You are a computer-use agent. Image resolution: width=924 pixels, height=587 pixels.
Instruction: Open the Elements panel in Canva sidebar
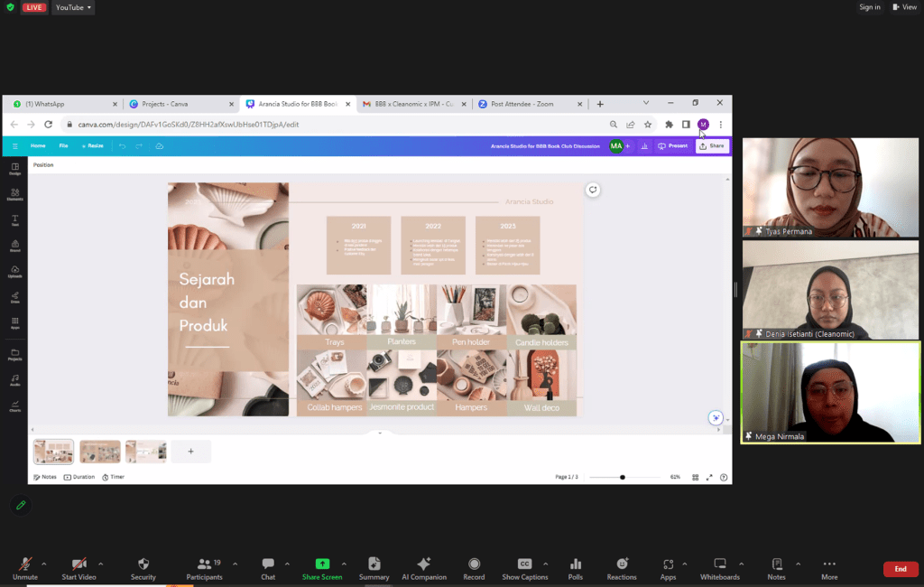coord(15,194)
